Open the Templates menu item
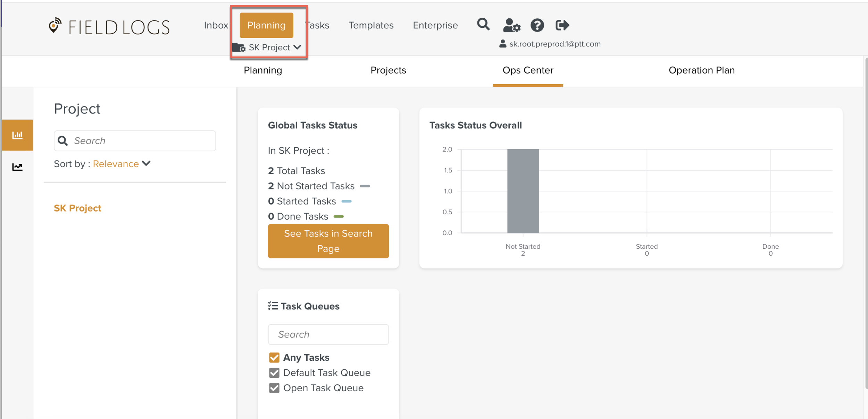The height and width of the screenshot is (419, 868). point(371,25)
